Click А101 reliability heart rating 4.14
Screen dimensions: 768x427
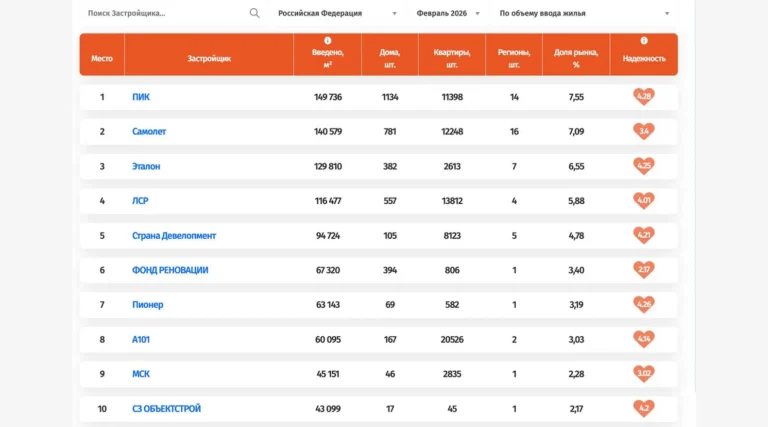pos(644,339)
